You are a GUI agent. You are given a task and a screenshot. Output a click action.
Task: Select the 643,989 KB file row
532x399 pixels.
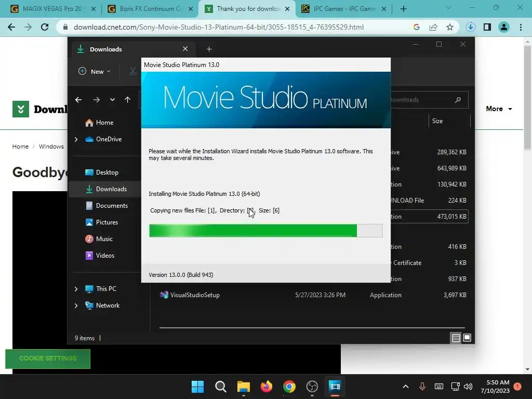coord(429,168)
